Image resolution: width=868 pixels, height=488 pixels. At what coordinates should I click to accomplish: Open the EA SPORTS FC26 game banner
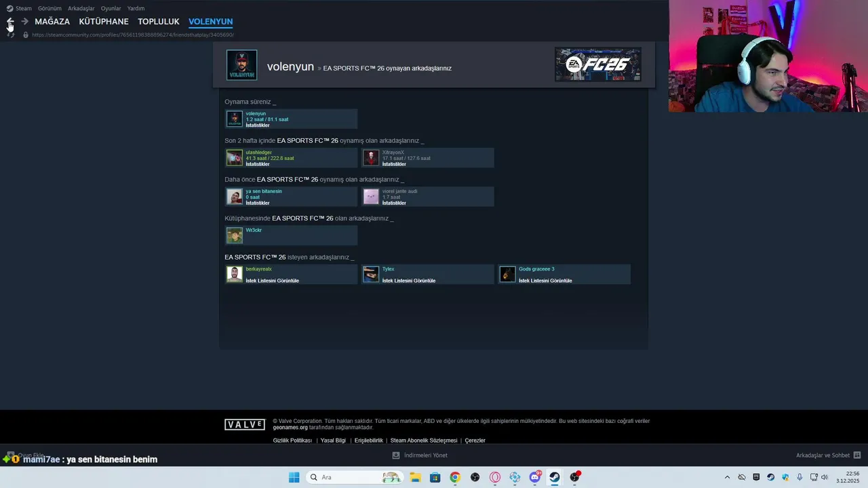(x=598, y=64)
